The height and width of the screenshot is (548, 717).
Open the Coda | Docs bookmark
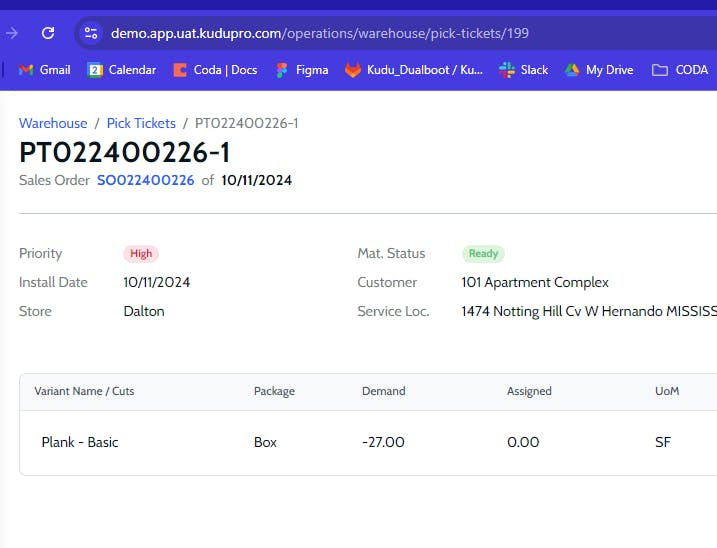215,70
